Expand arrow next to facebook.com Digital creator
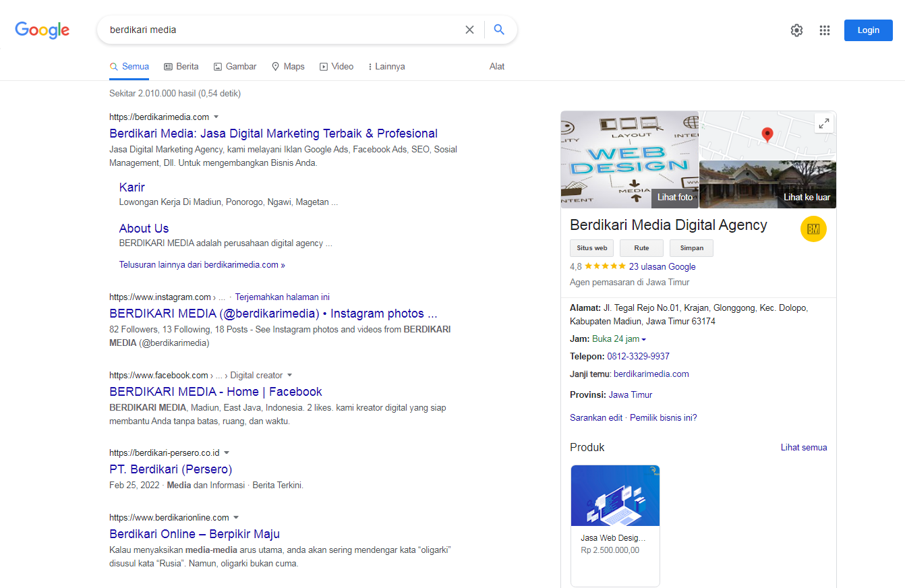905x588 pixels. [290, 375]
